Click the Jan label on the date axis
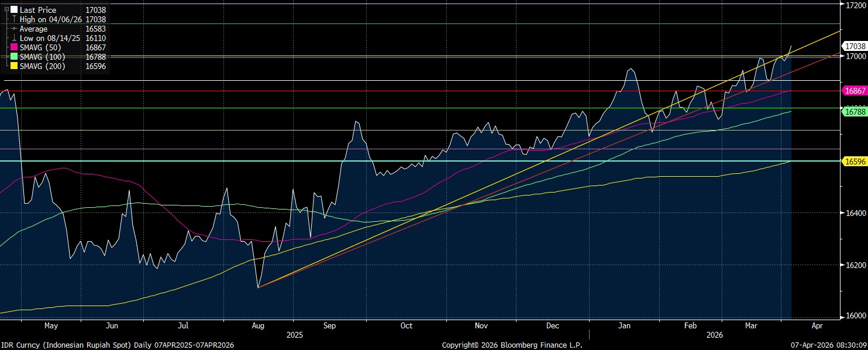The height and width of the screenshot is (350, 868). pyautogui.click(x=624, y=325)
